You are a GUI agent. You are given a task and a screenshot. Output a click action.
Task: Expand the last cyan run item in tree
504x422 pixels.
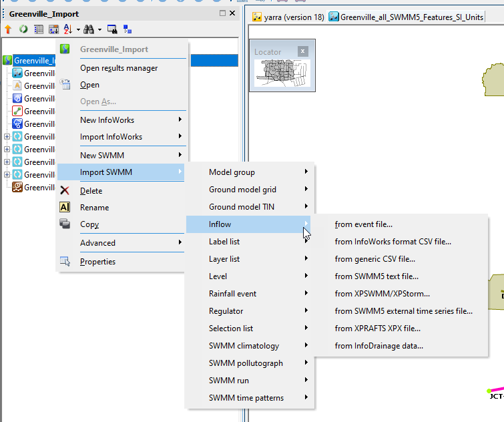point(7,174)
